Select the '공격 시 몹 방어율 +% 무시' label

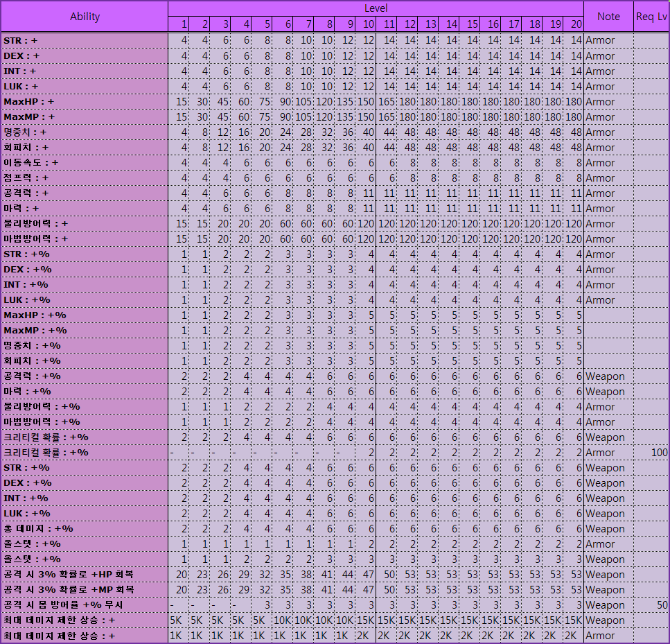coord(85,605)
